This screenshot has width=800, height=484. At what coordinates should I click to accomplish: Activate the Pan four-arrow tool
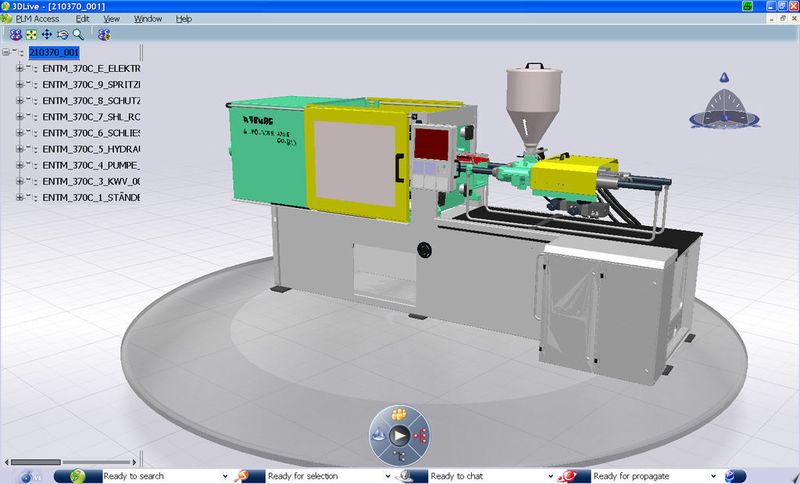pos(47,34)
